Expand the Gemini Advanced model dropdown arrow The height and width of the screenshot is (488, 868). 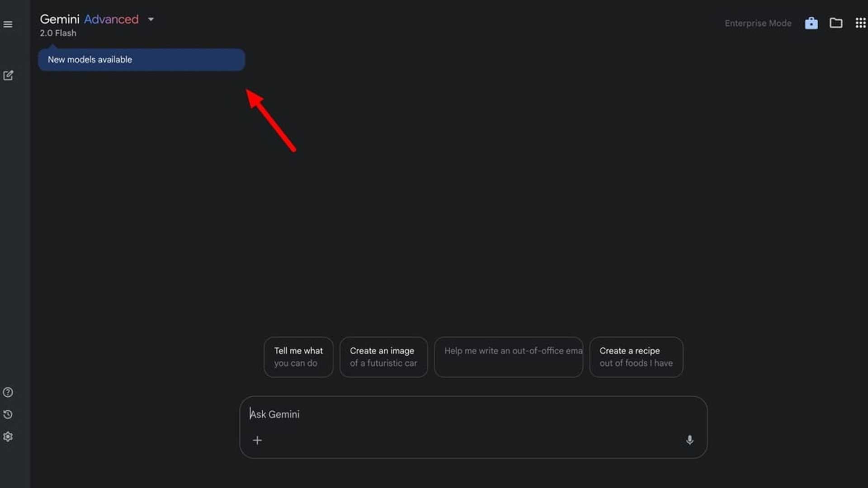click(151, 19)
